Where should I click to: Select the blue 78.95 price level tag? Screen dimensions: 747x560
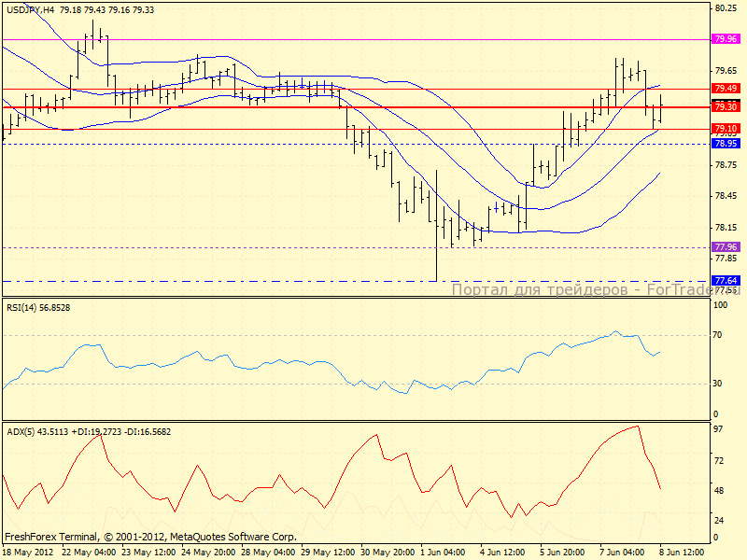point(726,144)
